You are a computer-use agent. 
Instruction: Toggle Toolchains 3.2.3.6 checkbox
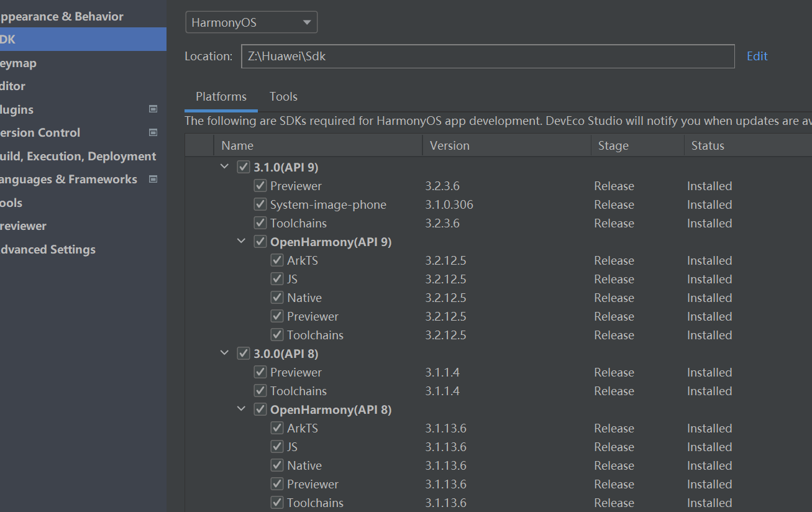coord(260,223)
